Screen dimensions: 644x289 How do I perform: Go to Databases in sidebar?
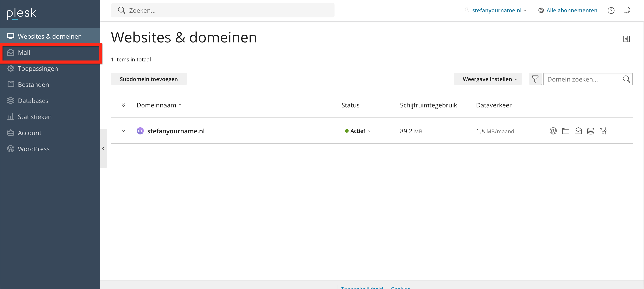tap(33, 101)
